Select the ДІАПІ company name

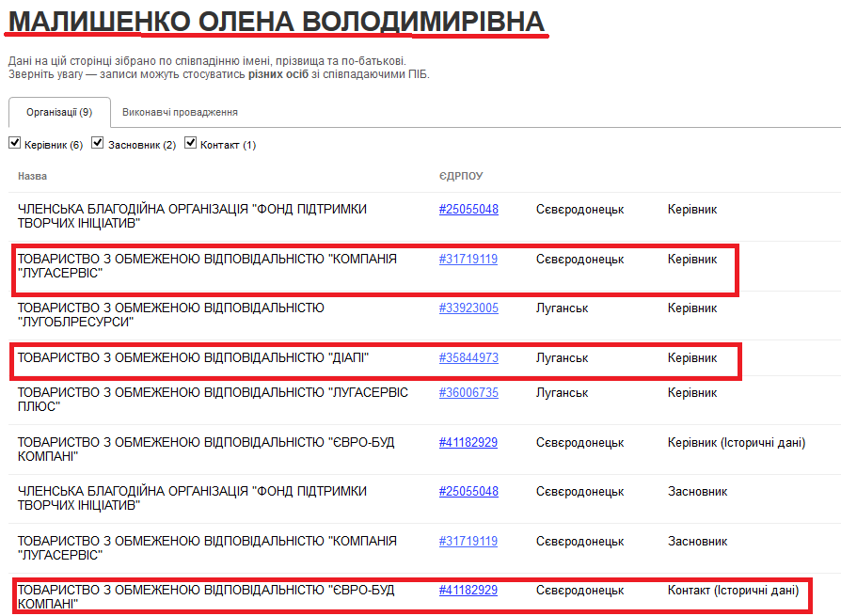[193, 357]
